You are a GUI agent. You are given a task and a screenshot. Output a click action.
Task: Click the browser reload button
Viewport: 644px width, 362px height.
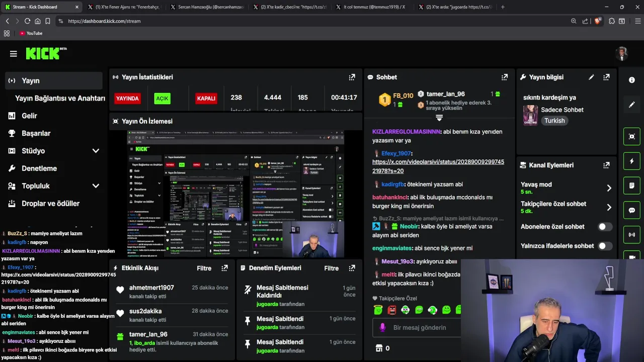click(27, 21)
